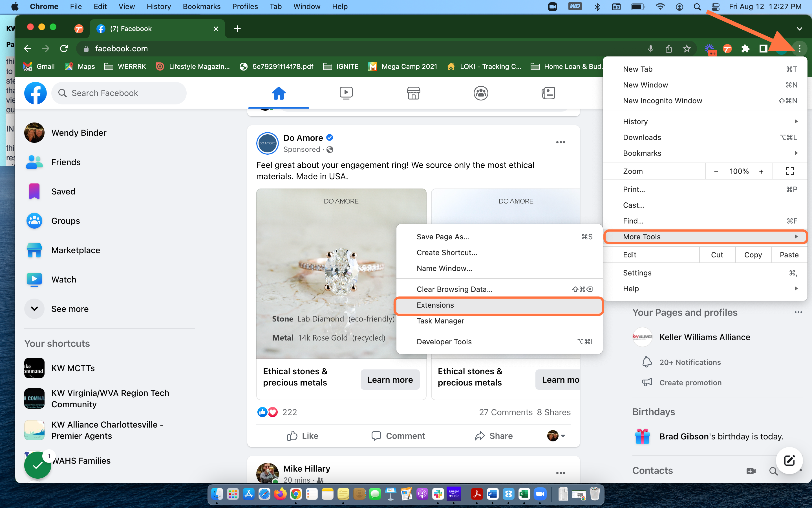Select New Incognito Window

click(x=705, y=101)
